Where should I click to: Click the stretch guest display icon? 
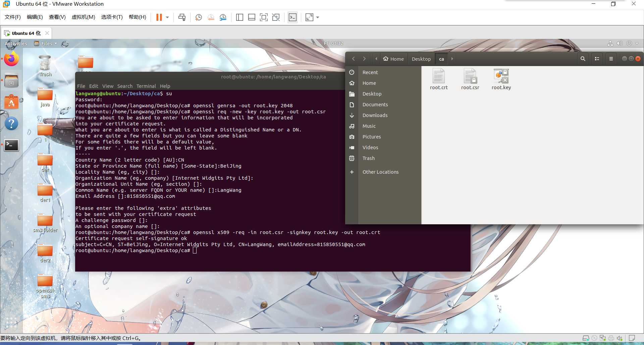[x=309, y=17]
